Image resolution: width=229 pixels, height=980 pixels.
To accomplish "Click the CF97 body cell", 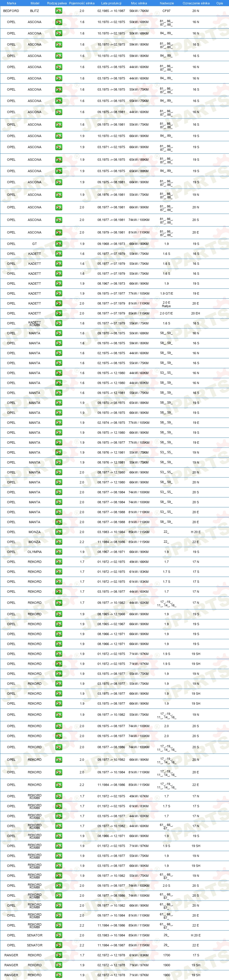I will click(x=167, y=11).
